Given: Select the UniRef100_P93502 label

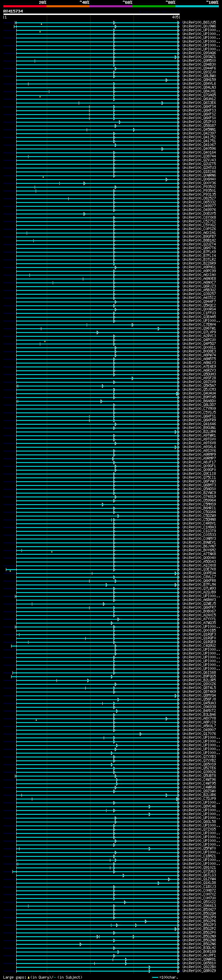Looking at the screenshot, I should [x=199, y=187].
